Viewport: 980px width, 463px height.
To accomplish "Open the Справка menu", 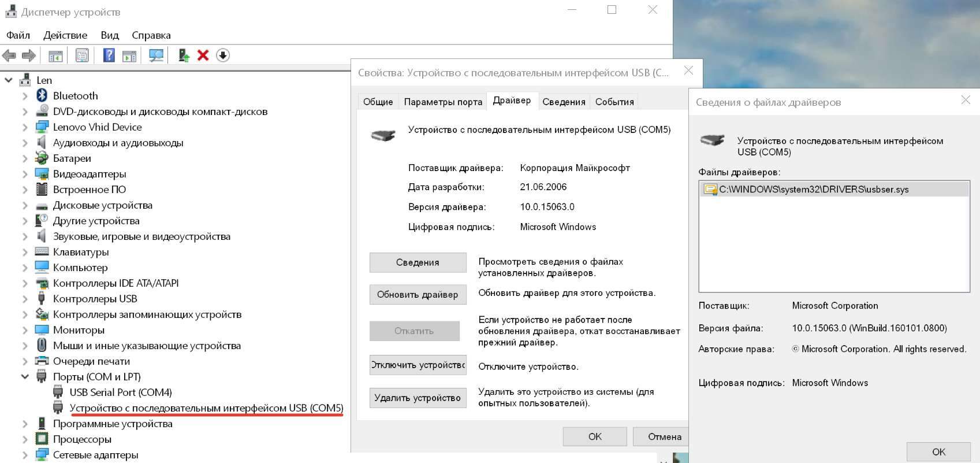I will point(151,35).
